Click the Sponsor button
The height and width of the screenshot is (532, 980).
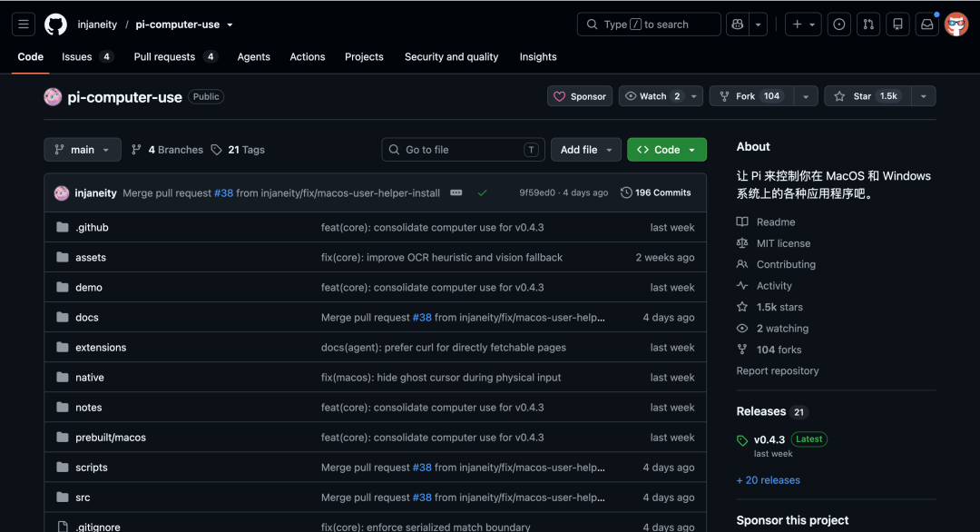tap(580, 96)
